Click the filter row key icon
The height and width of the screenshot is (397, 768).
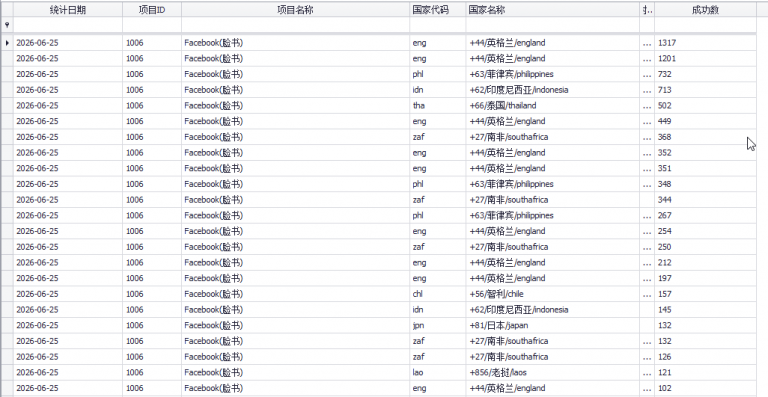(x=7, y=25)
